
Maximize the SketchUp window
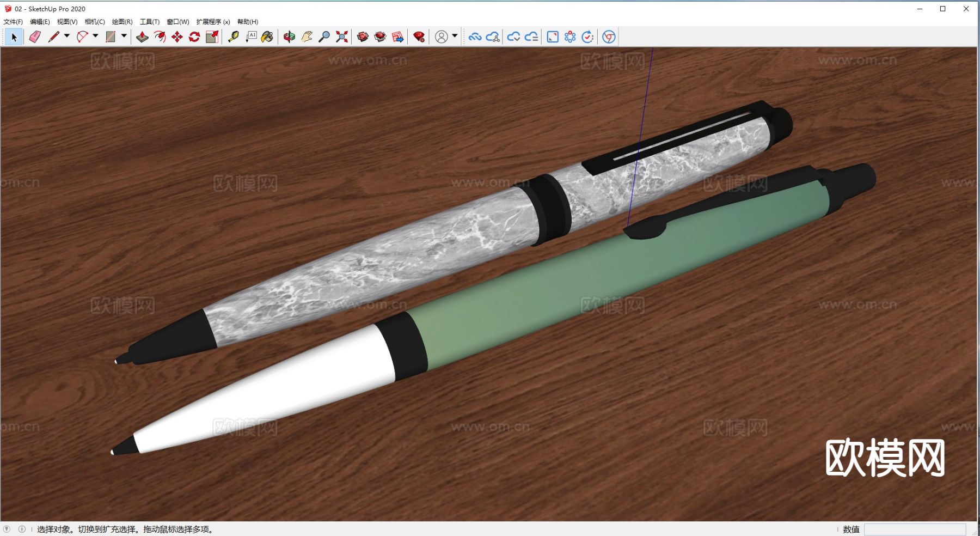pos(943,9)
